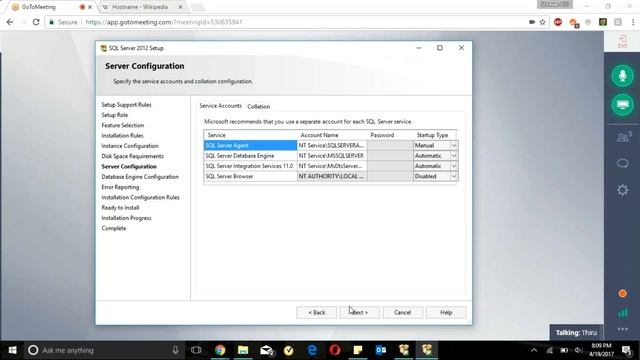Open Chrome's three-dot menu
The width and height of the screenshot is (640, 360).
[633, 22]
